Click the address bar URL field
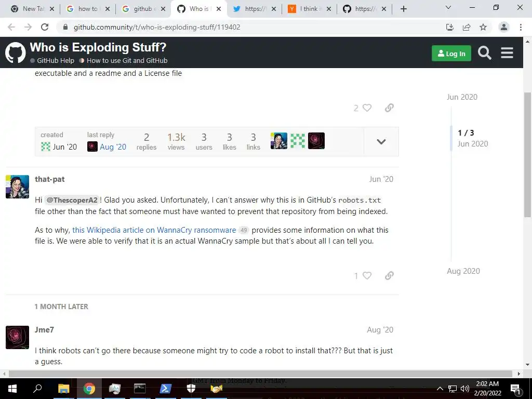This screenshot has height=399, width=532. (x=251, y=27)
